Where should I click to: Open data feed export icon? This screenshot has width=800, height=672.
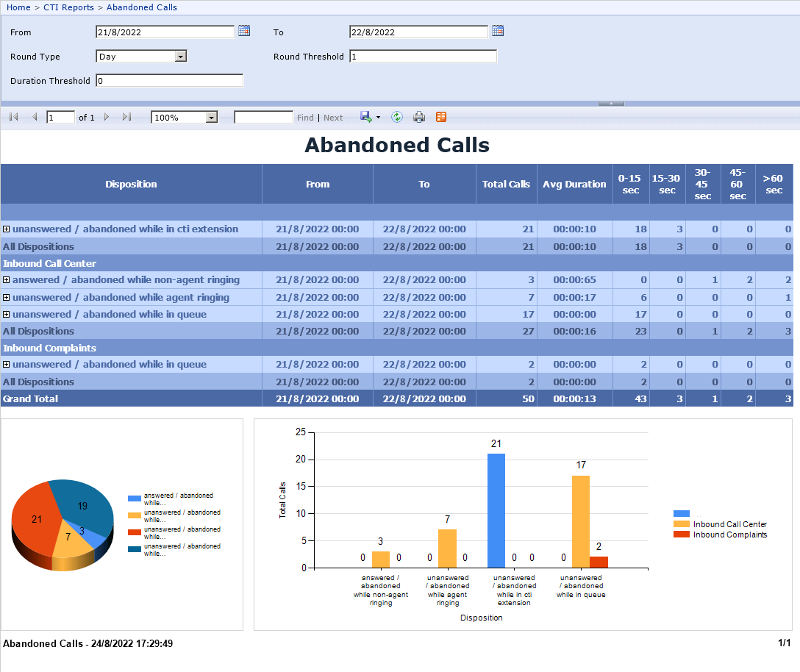click(440, 117)
